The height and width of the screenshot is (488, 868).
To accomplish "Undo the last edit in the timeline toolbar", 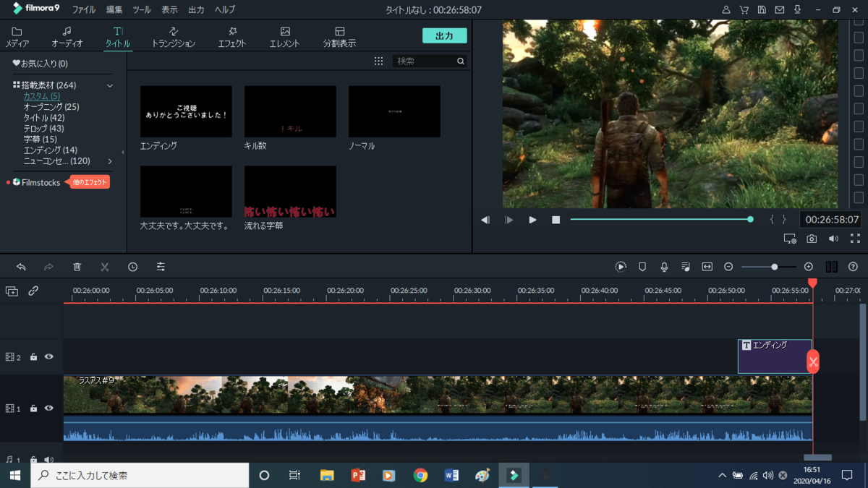I will click(x=21, y=267).
